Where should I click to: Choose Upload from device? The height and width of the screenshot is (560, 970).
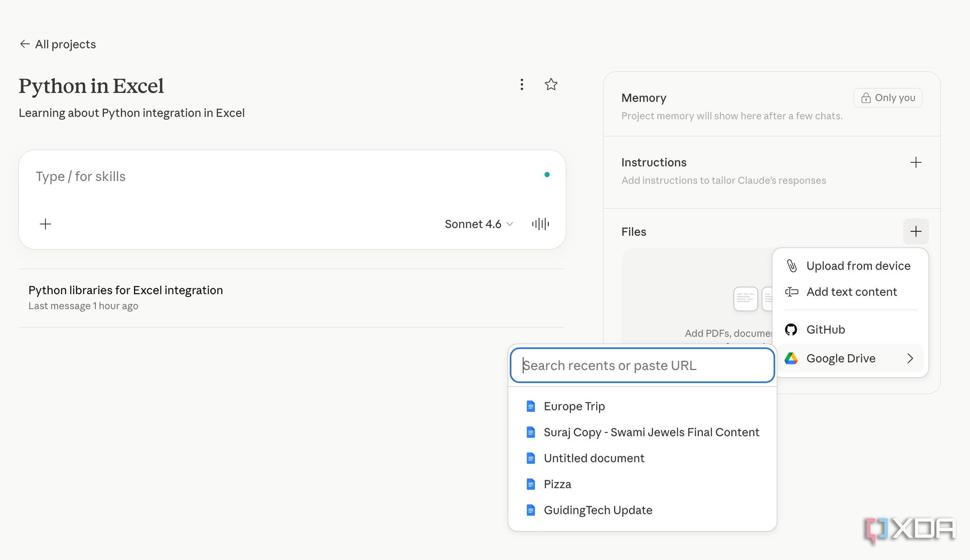850,266
